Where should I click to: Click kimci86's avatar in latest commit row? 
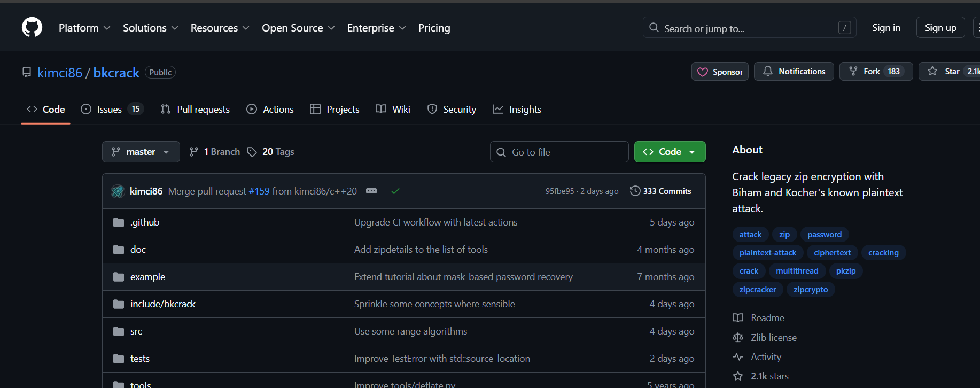[118, 191]
